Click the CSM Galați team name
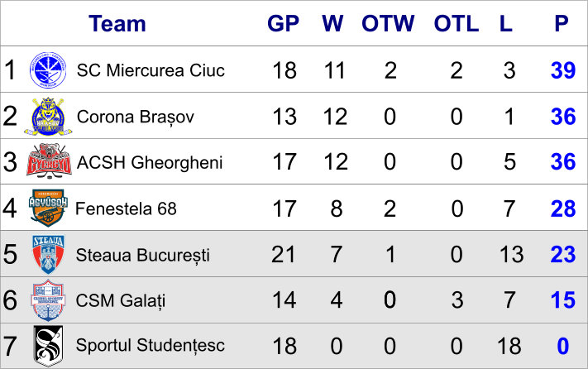Screen dimensions: 588x369 (x=121, y=301)
